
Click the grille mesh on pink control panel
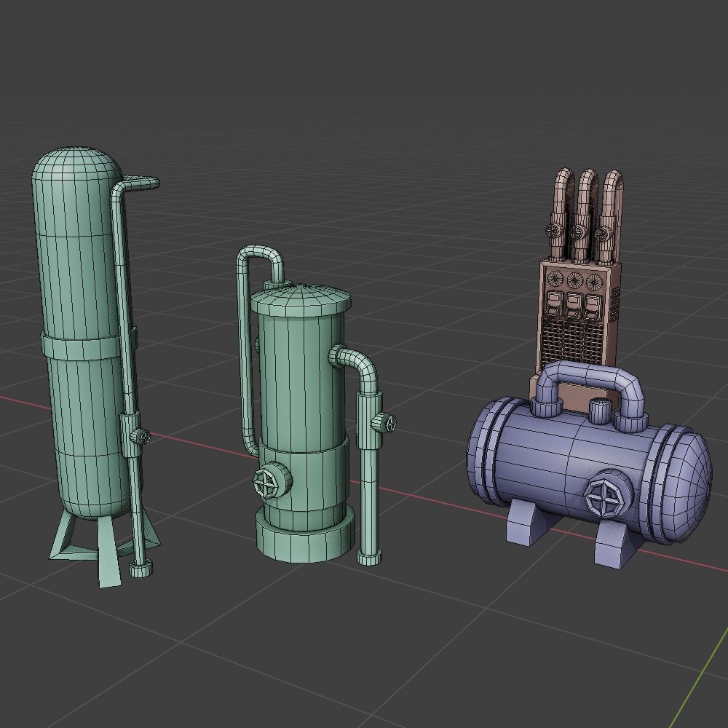click(575, 341)
